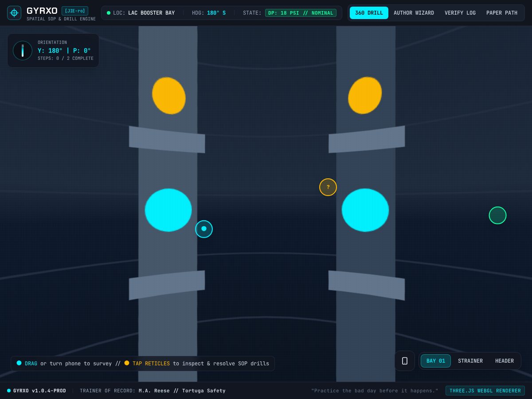The image size is (532, 399).
Task: Click the orientation compass dial
Action: click(x=23, y=51)
